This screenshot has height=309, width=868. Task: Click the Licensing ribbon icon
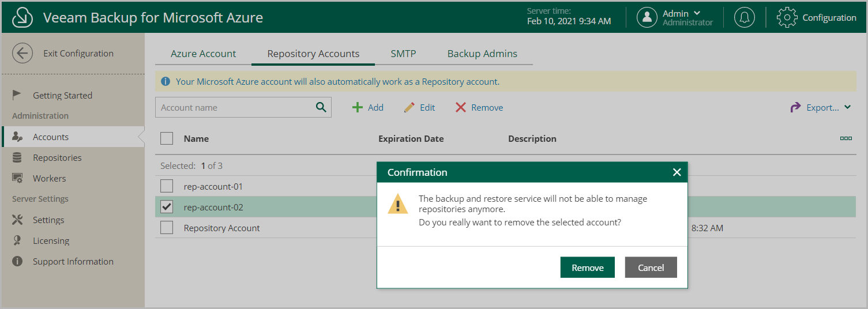pos(17,240)
